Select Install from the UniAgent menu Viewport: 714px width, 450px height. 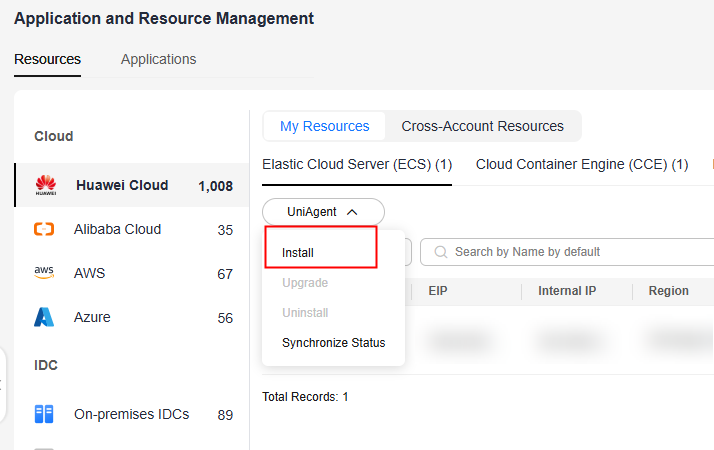tap(298, 253)
